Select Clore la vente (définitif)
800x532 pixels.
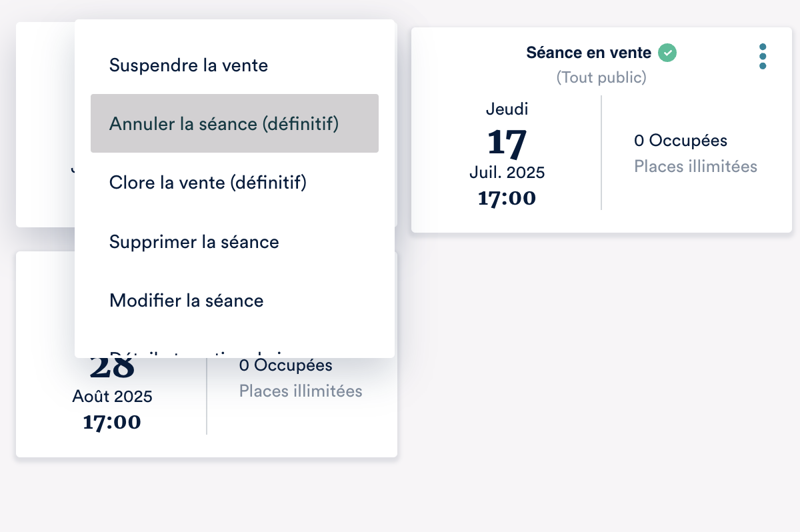207,182
